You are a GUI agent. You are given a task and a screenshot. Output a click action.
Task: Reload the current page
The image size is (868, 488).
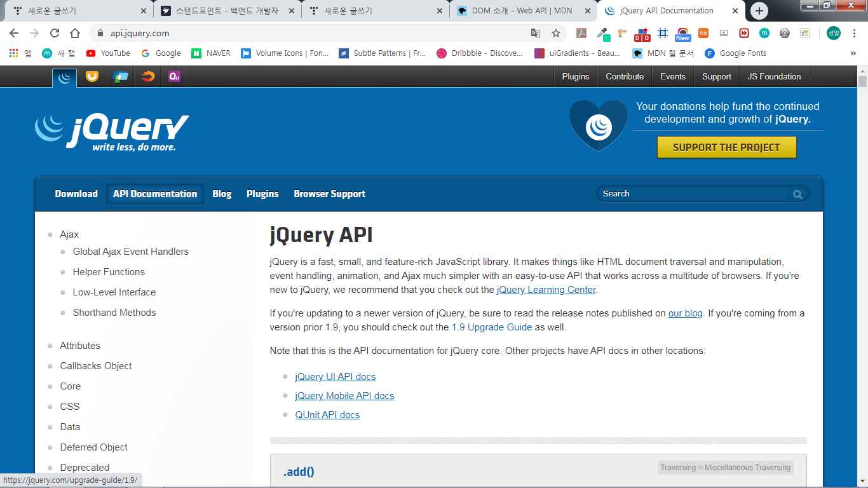pyautogui.click(x=55, y=33)
